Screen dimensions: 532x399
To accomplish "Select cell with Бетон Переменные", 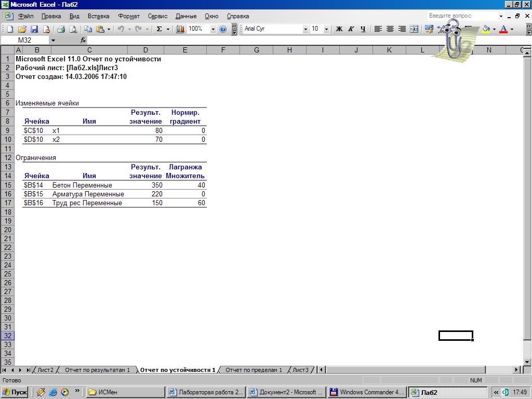I will pyautogui.click(x=89, y=185).
